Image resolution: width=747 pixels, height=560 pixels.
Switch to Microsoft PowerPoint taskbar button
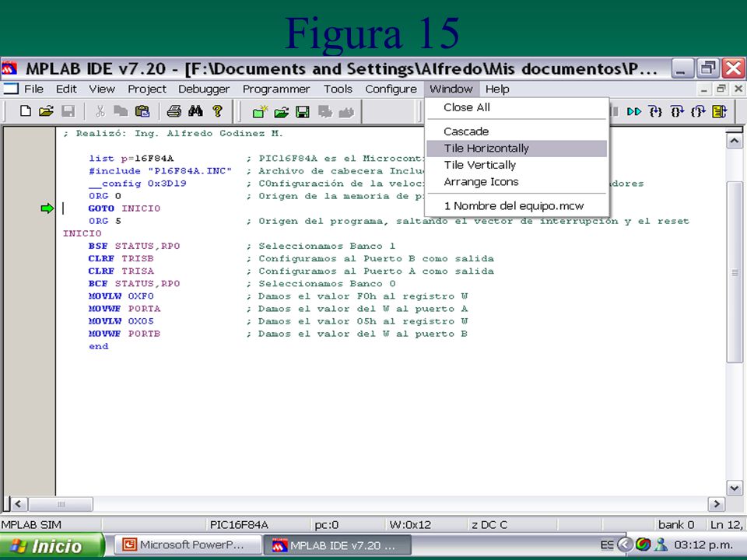188,544
